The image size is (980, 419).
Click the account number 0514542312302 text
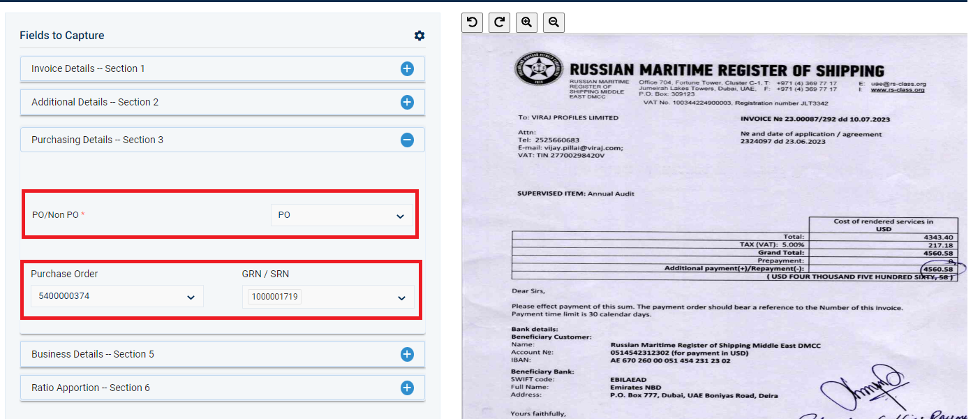[x=640, y=353]
